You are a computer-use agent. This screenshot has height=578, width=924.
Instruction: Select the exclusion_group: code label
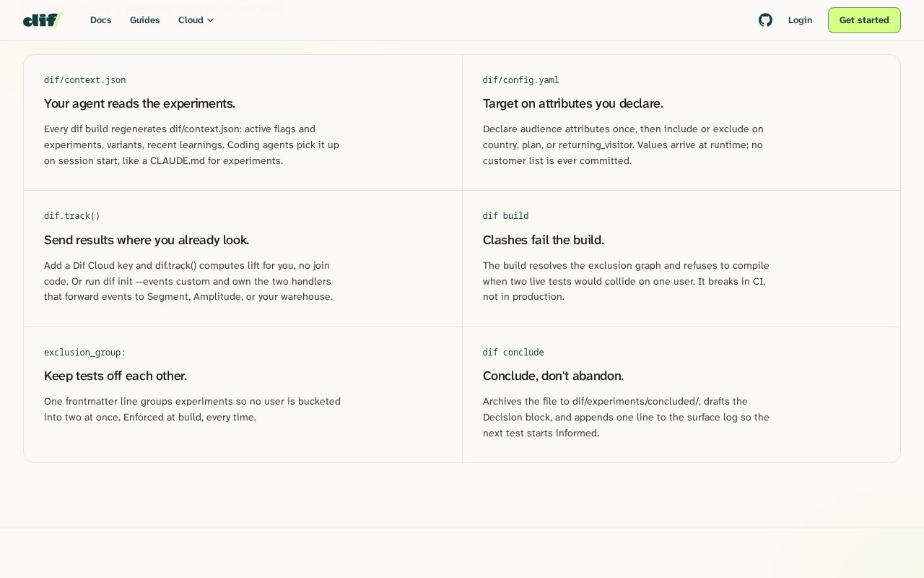click(x=84, y=353)
